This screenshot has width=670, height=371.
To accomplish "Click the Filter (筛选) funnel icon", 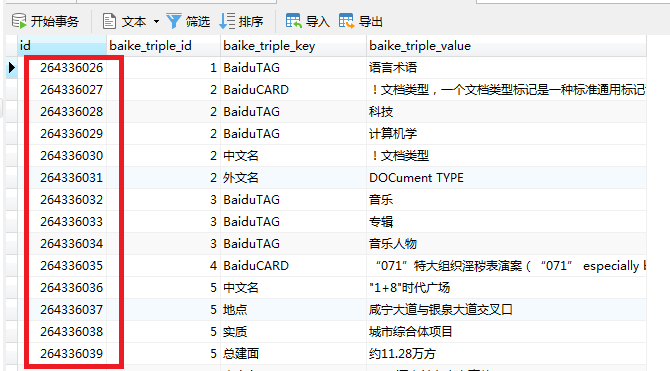I will [173, 21].
